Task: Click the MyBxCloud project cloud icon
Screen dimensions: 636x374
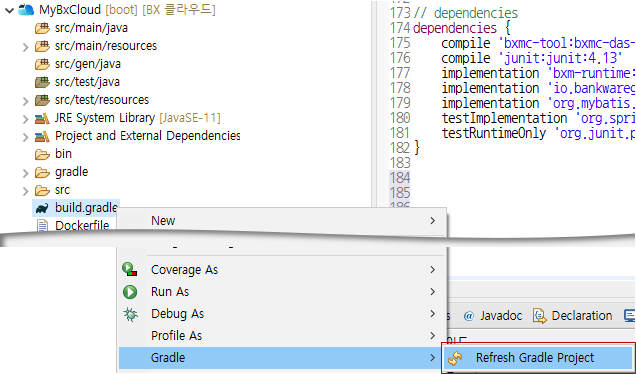Action: [26, 10]
